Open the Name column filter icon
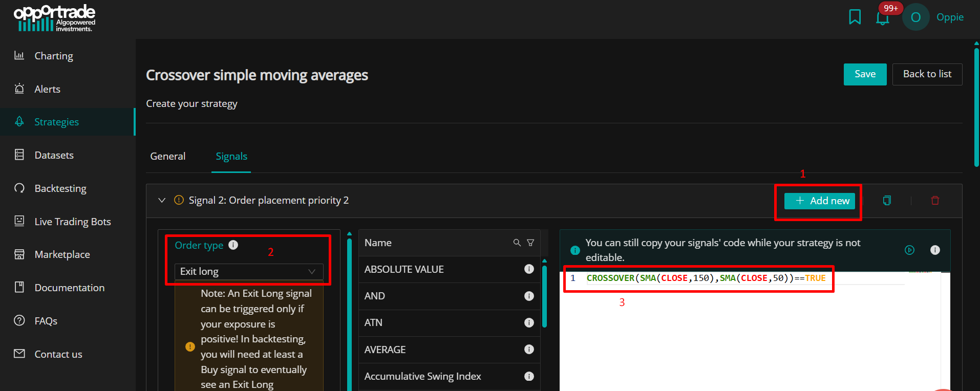Image resolution: width=980 pixels, height=391 pixels. (x=530, y=243)
